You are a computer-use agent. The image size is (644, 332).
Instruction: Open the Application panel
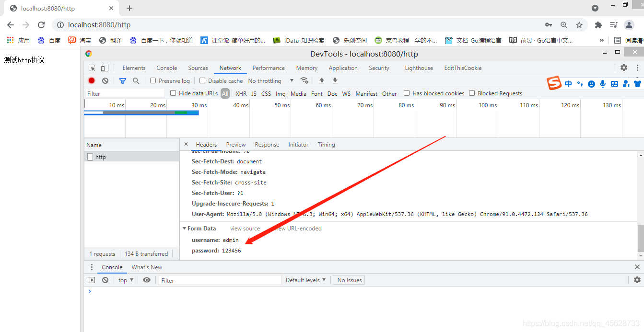[343, 68]
